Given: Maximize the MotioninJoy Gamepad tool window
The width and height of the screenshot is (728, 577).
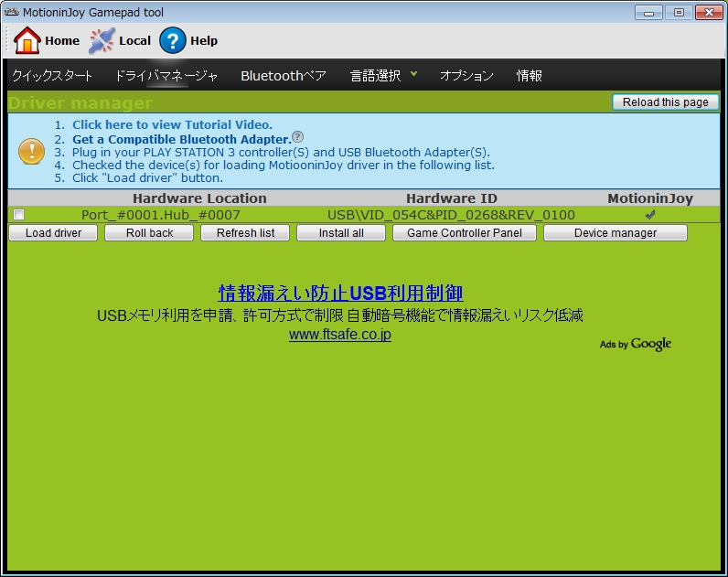Looking at the screenshot, I should point(679,13).
